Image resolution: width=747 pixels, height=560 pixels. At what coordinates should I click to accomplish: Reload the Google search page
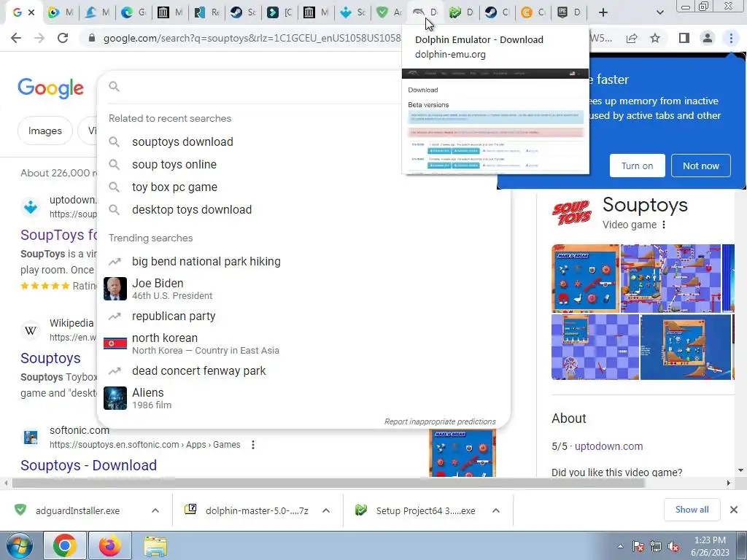(63, 38)
